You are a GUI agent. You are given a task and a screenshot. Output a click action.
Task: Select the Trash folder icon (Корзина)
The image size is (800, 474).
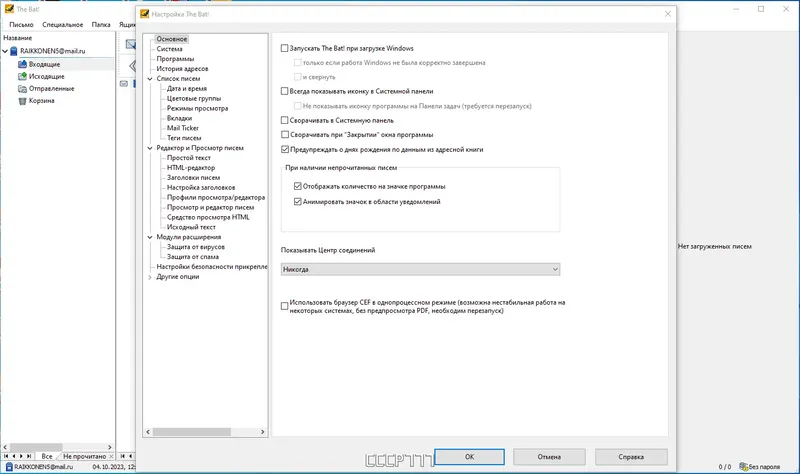click(22, 101)
